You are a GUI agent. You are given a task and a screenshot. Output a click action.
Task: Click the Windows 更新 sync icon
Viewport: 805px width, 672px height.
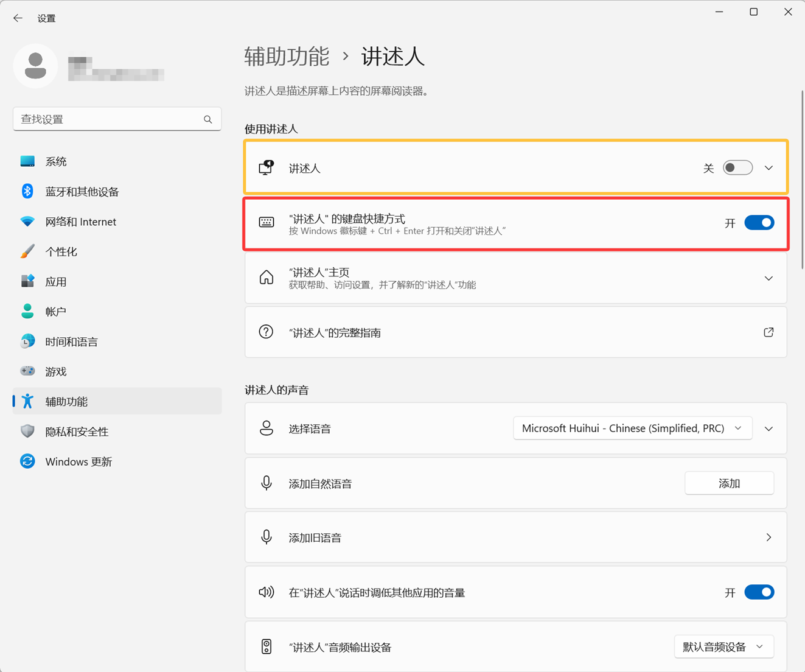click(x=27, y=461)
